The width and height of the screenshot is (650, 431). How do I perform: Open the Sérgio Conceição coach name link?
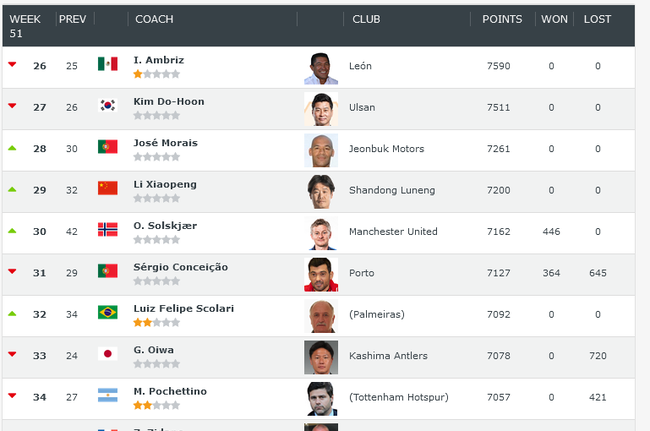tap(181, 267)
